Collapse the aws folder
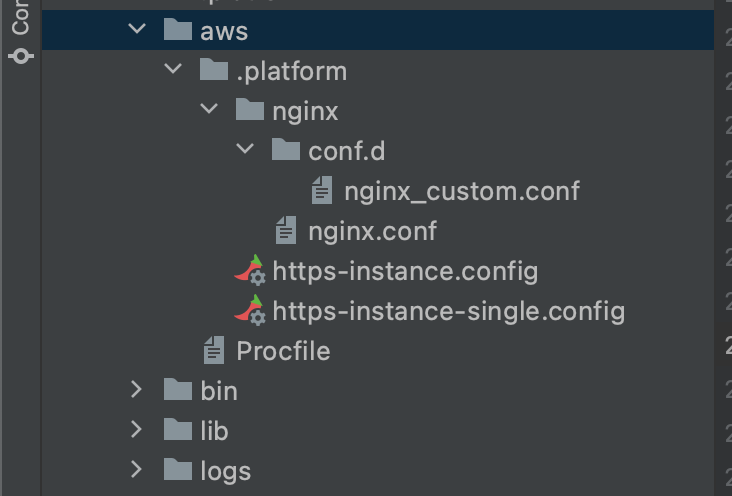 pyautogui.click(x=137, y=31)
